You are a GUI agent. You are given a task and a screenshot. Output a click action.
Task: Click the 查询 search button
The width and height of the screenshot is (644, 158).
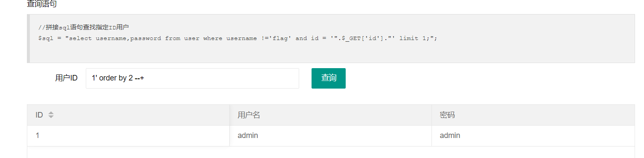(x=329, y=78)
